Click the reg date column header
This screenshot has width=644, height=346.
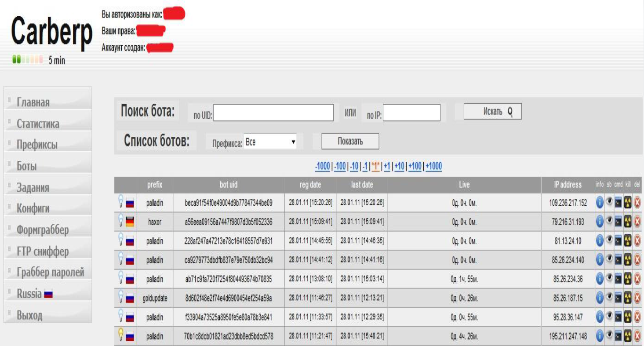click(x=310, y=185)
